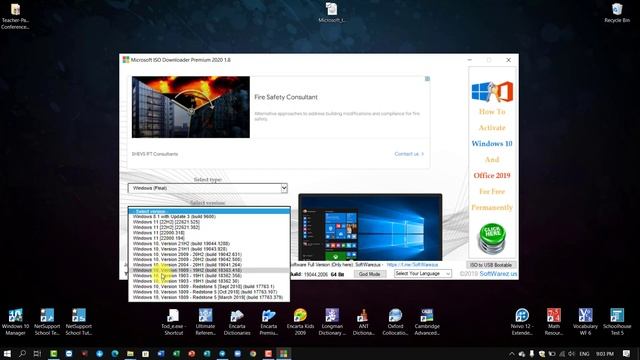Open the Select type combo box arrow
Viewport: 640px width, 360px height.
[x=284, y=188]
